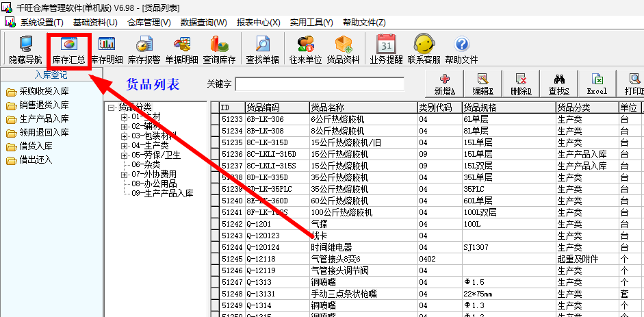Open 领用退回入库 folder
This screenshot has width=644, height=317.
pyautogui.click(x=38, y=133)
